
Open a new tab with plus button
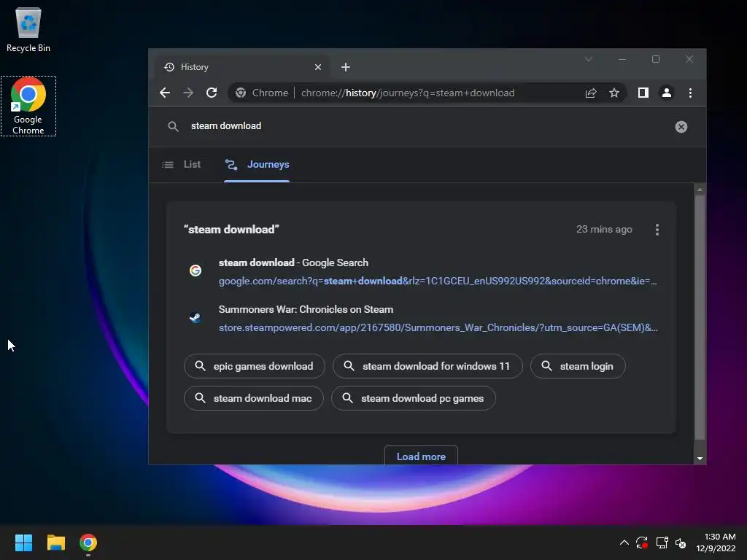(x=346, y=67)
